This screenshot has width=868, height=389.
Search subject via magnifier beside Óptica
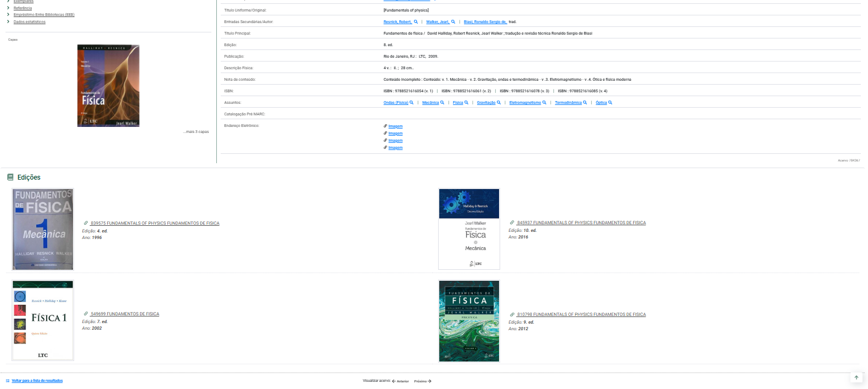(x=610, y=103)
